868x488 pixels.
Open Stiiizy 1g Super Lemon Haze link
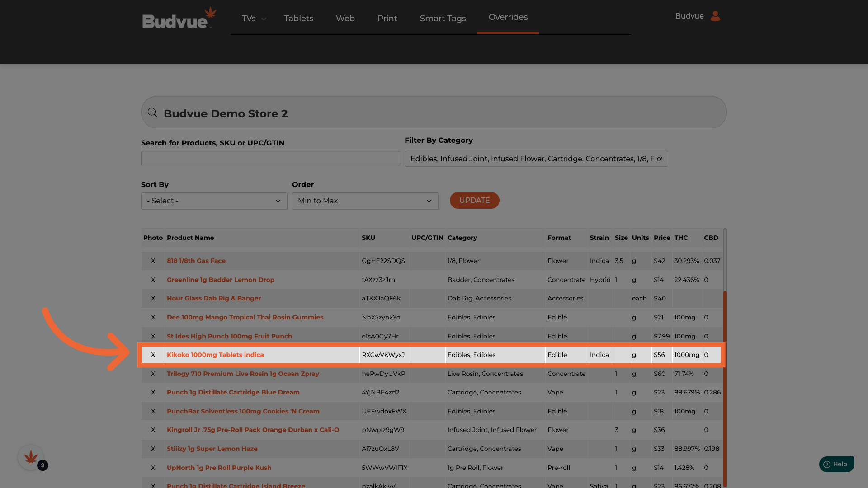pyautogui.click(x=212, y=449)
